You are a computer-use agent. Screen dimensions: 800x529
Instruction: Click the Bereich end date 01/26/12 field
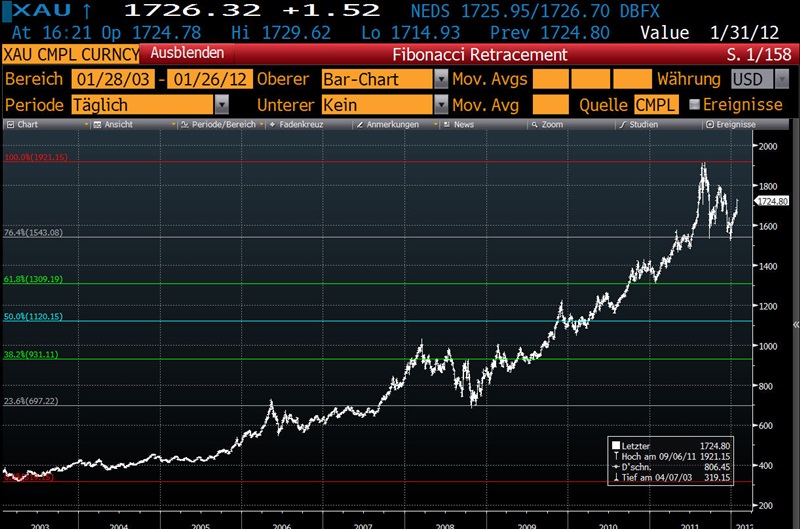pyautogui.click(x=211, y=79)
